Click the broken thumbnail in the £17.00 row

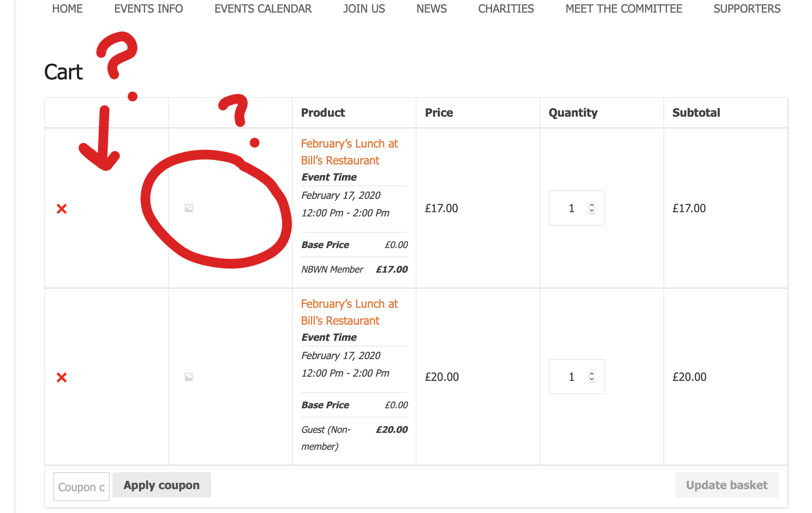(189, 208)
